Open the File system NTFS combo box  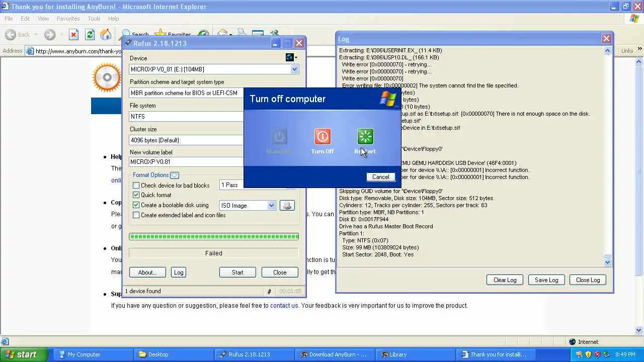[186, 116]
